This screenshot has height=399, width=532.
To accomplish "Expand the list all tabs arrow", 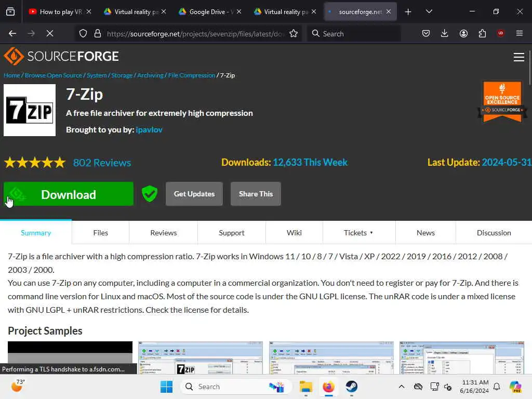I will [x=429, y=11].
